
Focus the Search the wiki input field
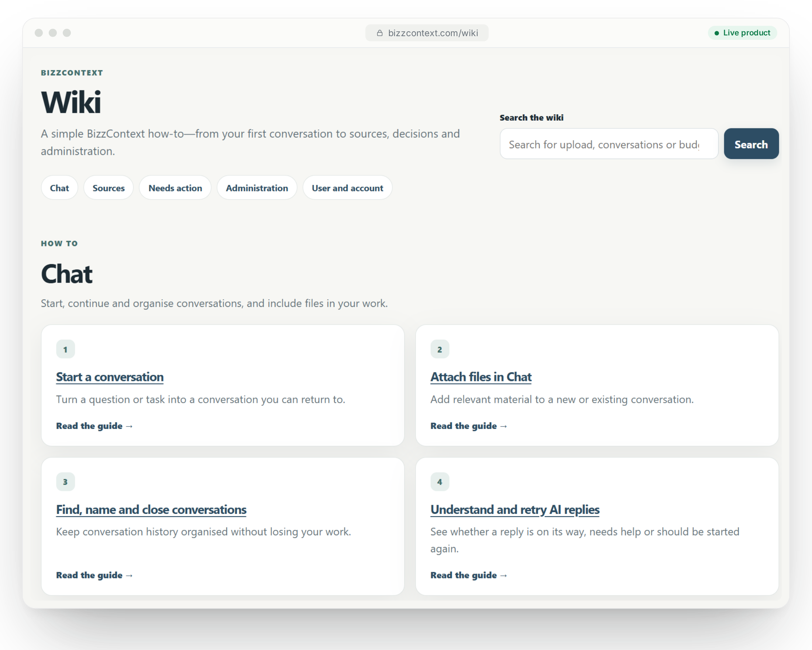coord(609,144)
